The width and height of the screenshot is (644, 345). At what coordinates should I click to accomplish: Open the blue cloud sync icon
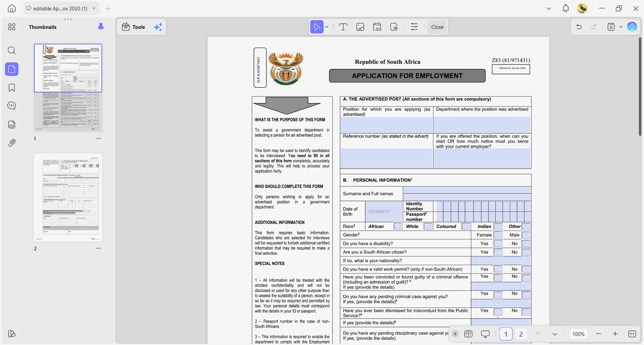coord(632,27)
